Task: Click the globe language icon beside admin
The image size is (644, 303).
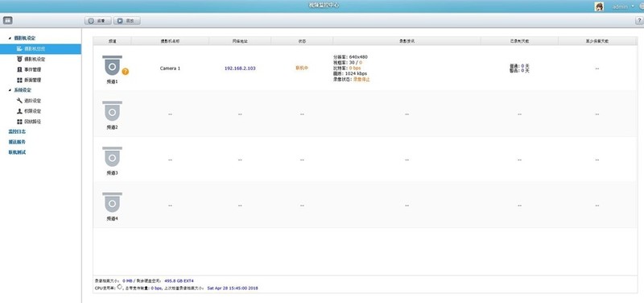Action: point(642,6)
